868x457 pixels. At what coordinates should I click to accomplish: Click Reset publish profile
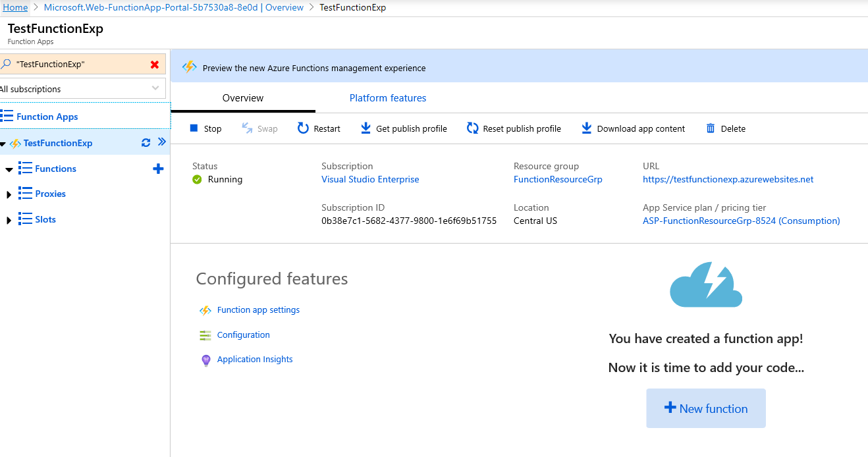pos(514,128)
